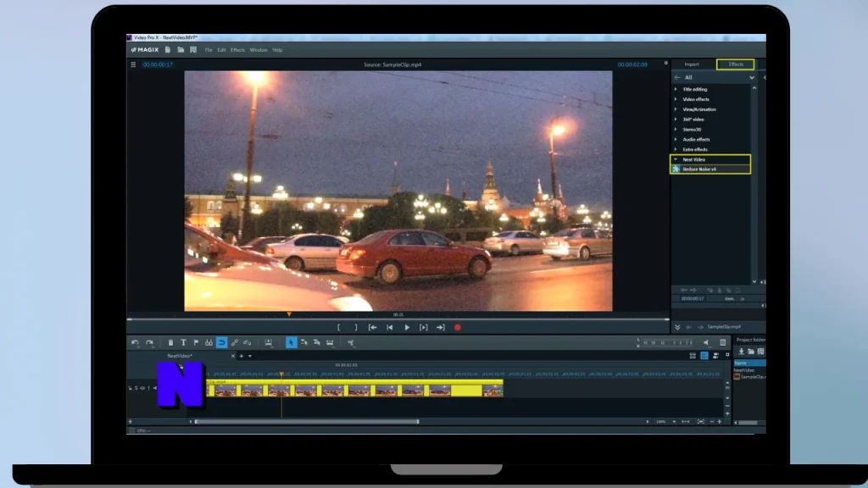
Task: Click the new project icon beside MAGIX
Action: click(x=168, y=50)
